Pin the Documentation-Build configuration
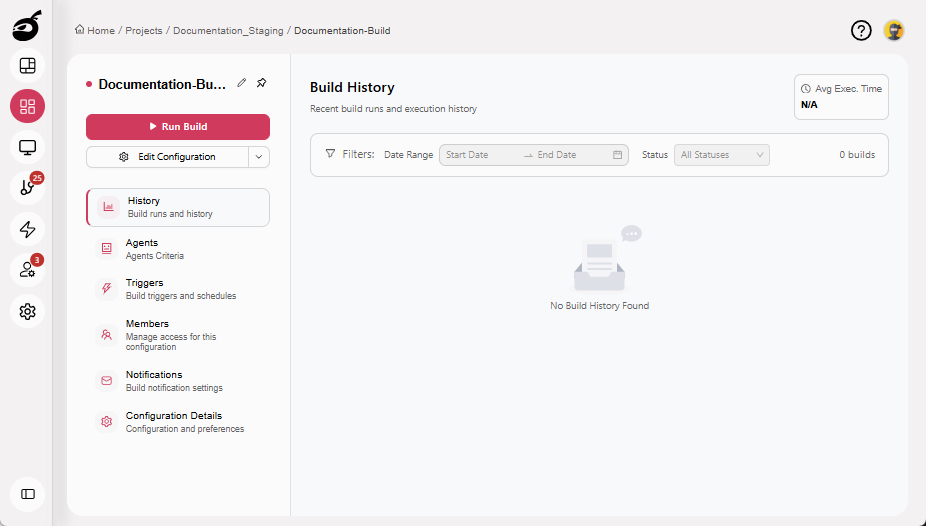Viewport: 926px width, 526px height. (x=262, y=83)
